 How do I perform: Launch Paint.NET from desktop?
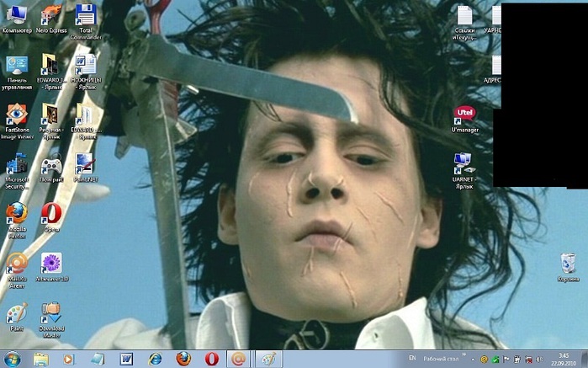[x=86, y=168]
